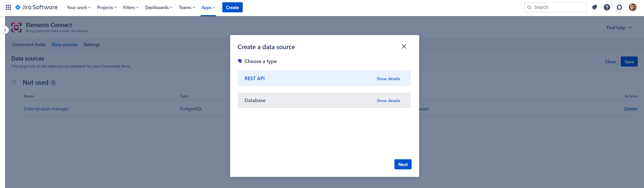Open the Projects dropdown menu
The width and height of the screenshot is (644, 188).
[107, 8]
